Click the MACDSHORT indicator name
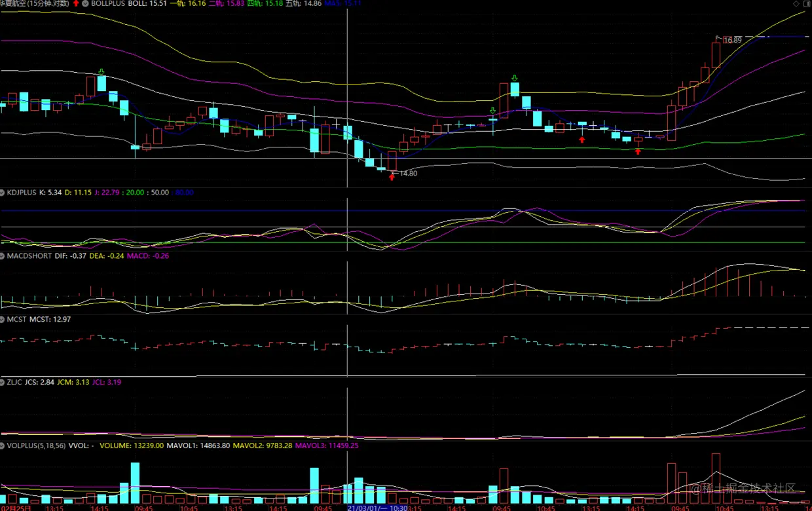This screenshot has width=812, height=511. coord(29,255)
